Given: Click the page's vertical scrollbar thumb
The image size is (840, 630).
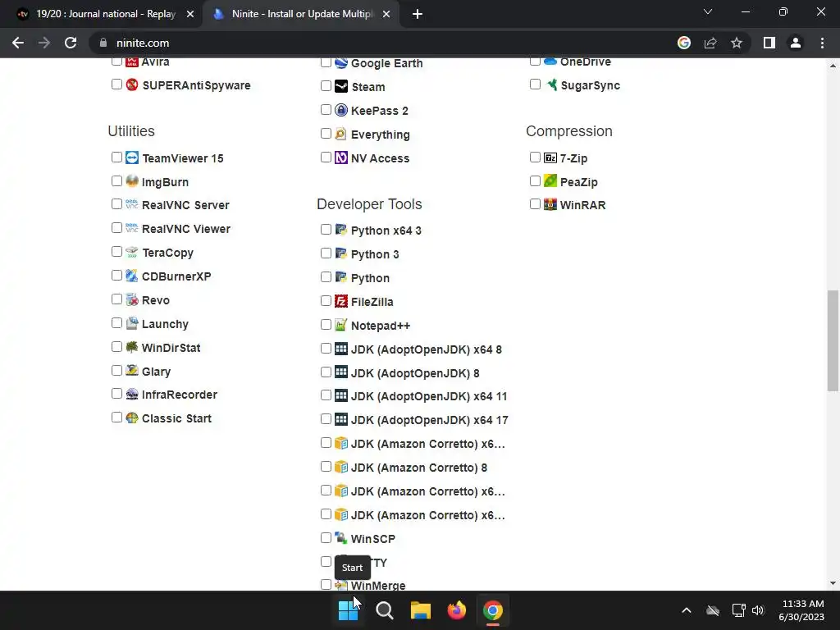Looking at the screenshot, I should click(x=833, y=340).
